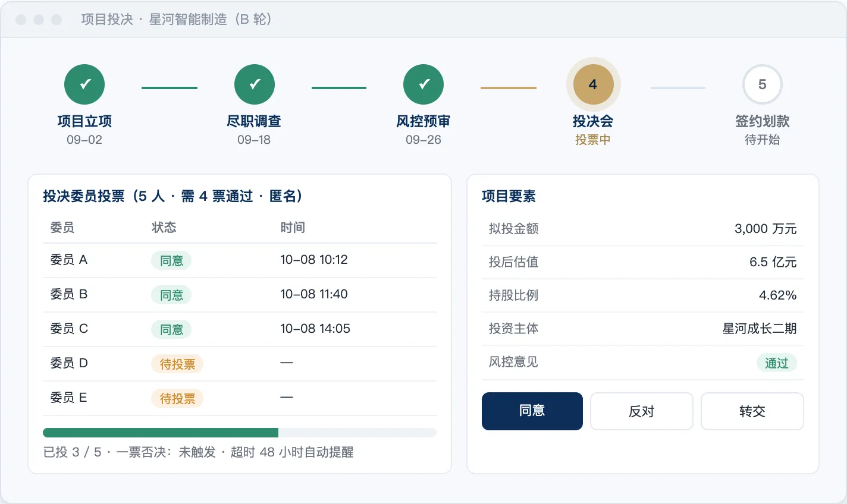Click the 风控预审 step label
This screenshot has width=847, height=504.
tap(424, 121)
